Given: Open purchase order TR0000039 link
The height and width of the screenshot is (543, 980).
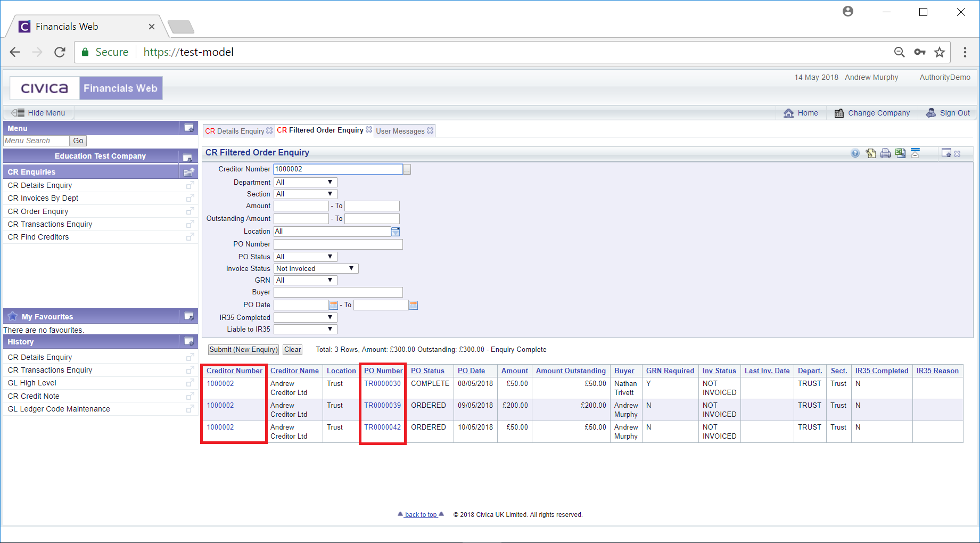Looking at the screenshot, I should click(382, 406).
